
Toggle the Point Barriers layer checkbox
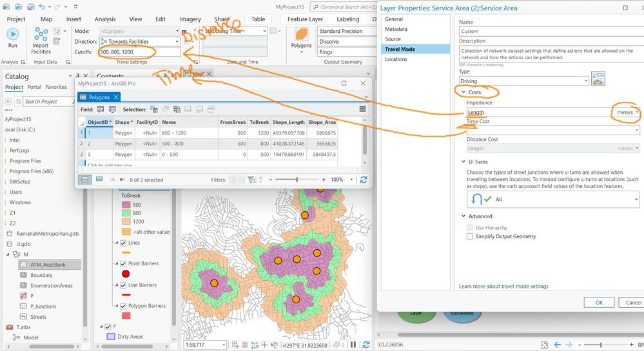pos(122,263)
